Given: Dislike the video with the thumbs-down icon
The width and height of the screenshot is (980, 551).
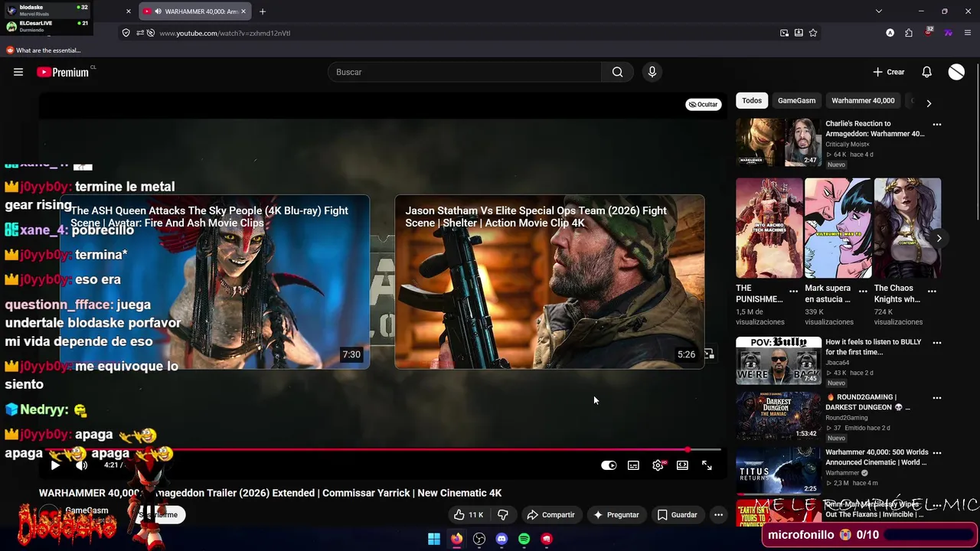Looking at the screenshot, I should click(x=503, y=515).
